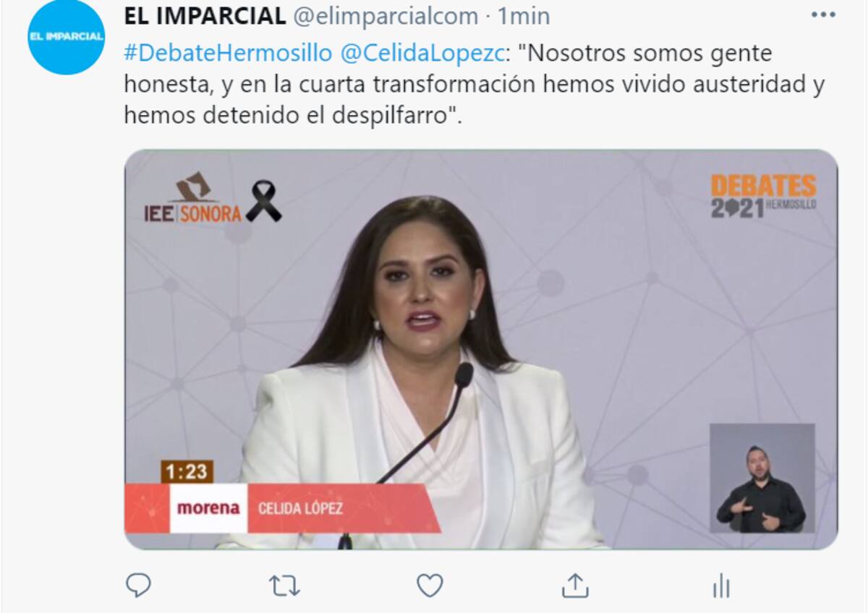
Task: Click the 1:23 countdown timer overlay
Action: pyautogui.click(x=187, y=472)
